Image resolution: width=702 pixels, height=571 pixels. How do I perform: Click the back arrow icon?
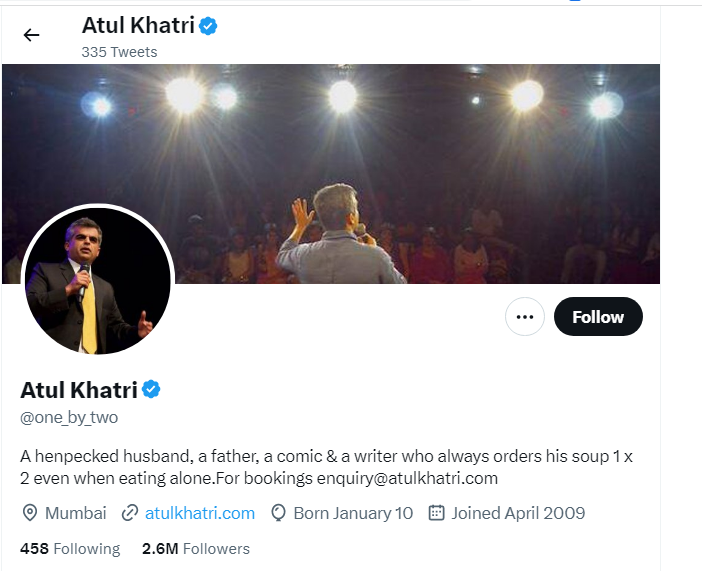pos(31,35)
